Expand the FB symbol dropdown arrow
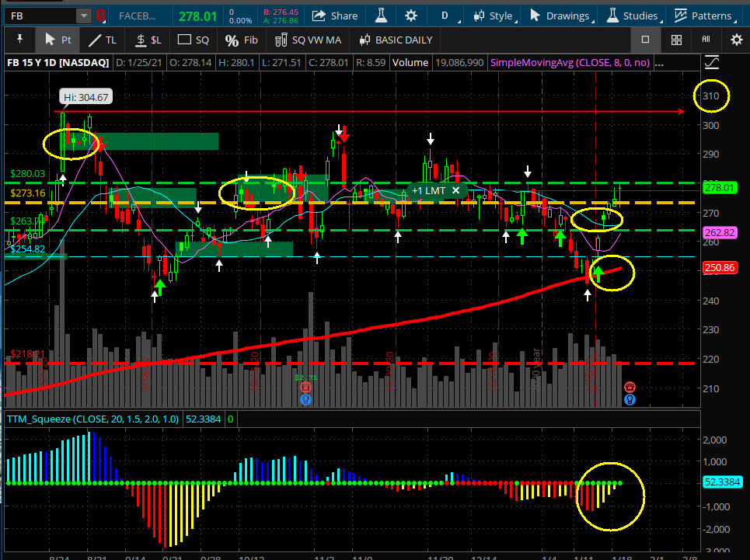The image size is (750, 560). click(x=83, y=16)
